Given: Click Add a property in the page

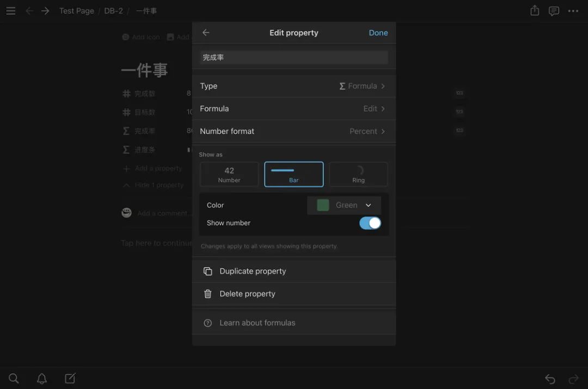Looking at the screenshot, I should pos(158,169).
